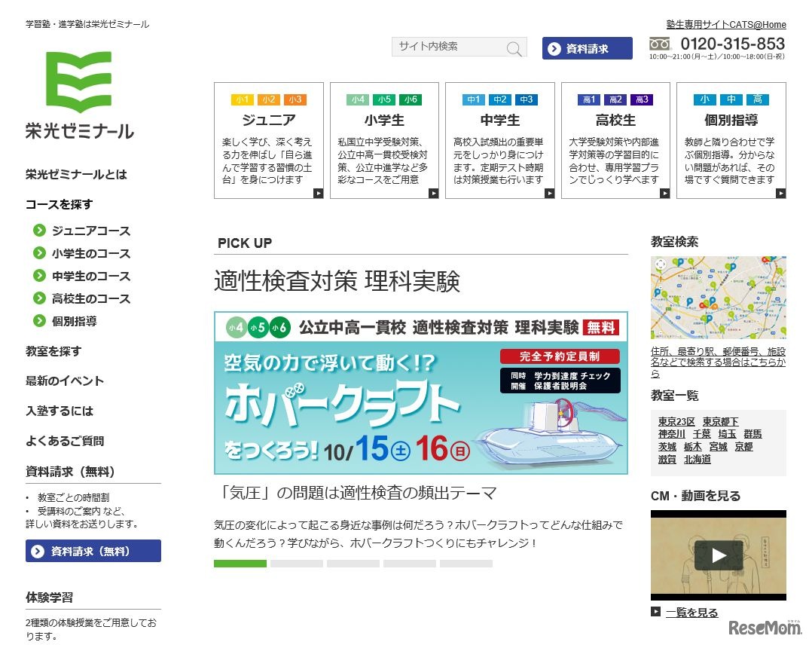Select the first green carousel indicator
The height and width of the screenshot is (645, 812).
point(240,564)
